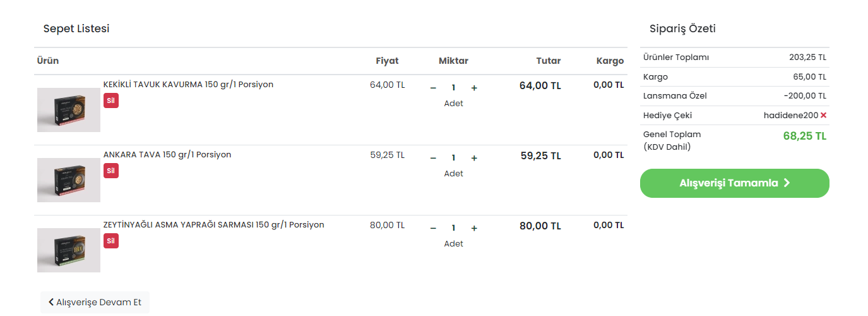
Task: Remove Zeytinyağlı Asma Yaprağı Sarması via Sil
Action: [x=111, y=241]
